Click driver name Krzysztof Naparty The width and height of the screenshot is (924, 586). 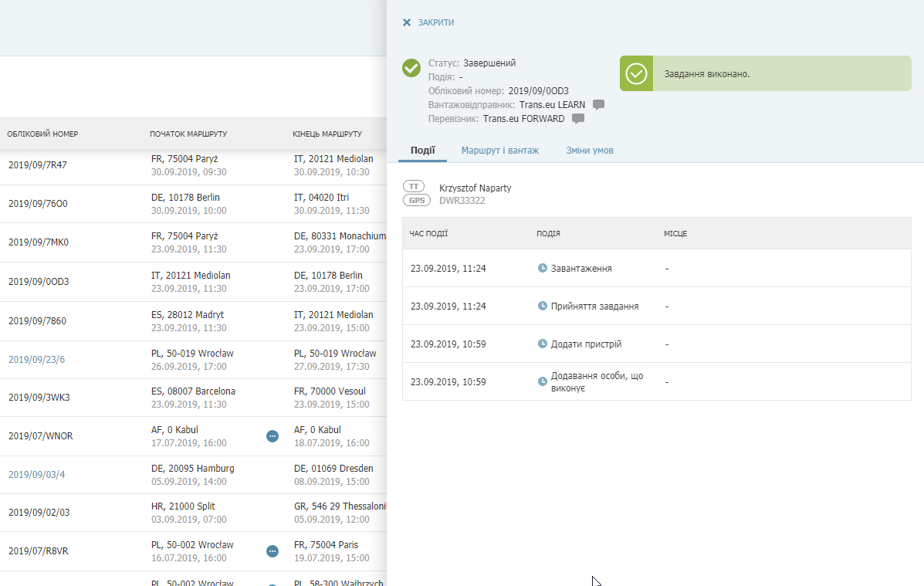[475, 188]
